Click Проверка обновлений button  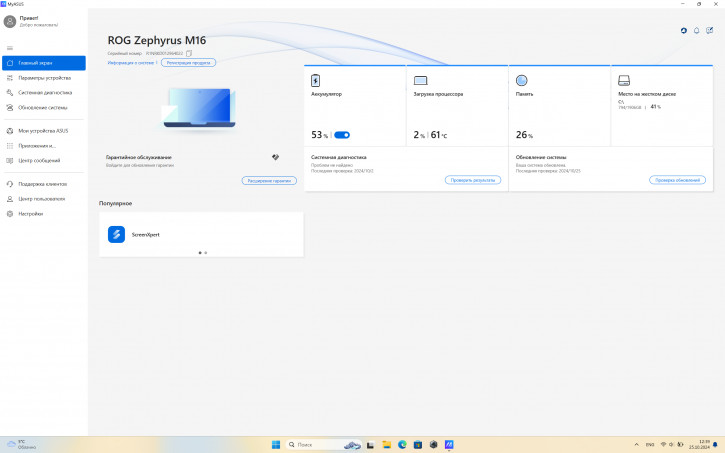(x=677, y=180)
